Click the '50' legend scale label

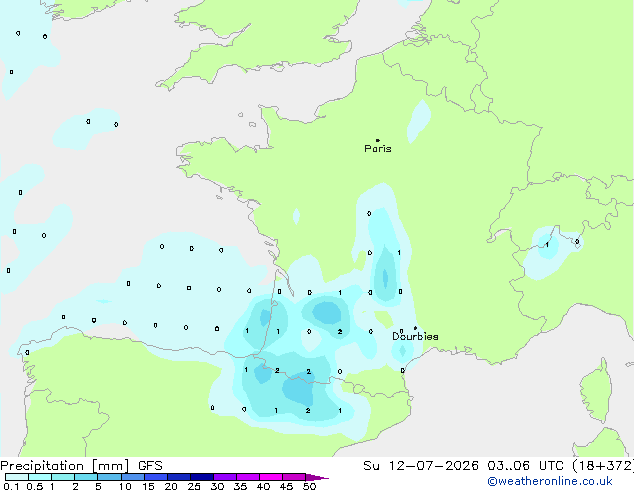point(310,486)
